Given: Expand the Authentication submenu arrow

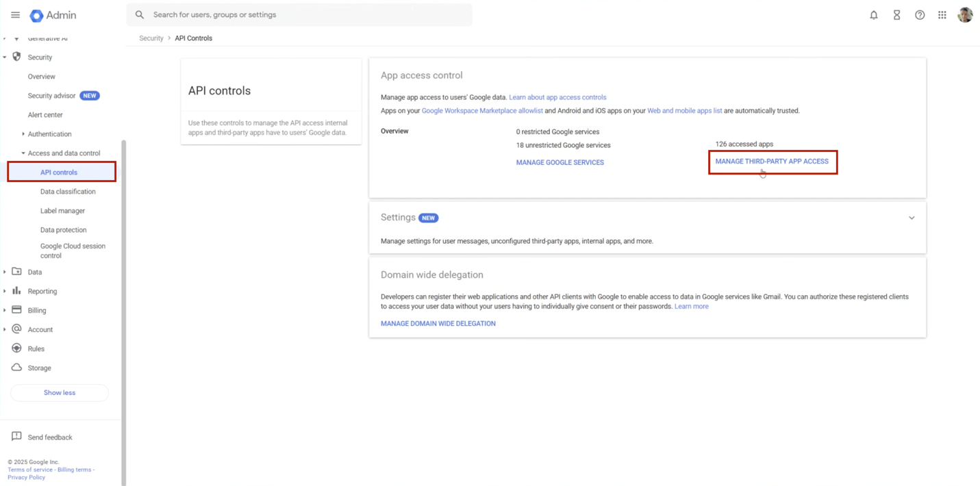Looking at the screenshot, I should tap(23, 134).
